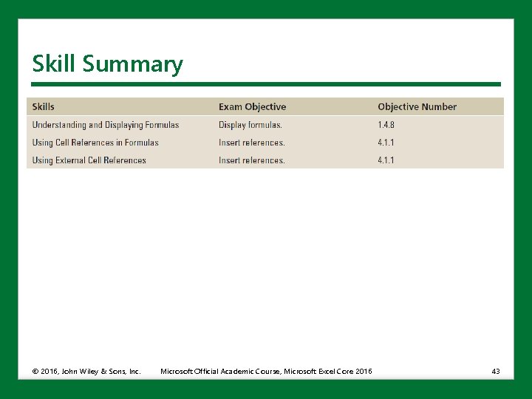Screen dimensions: 532x399
Task: Select the Skills column header
Action: point(43,107)
